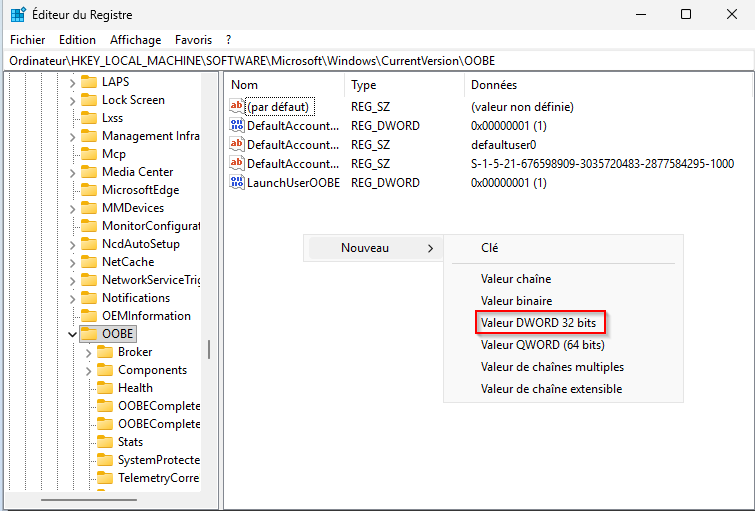The width and height of the screenshot is (755, 511).
Task: Click the tree pane vertical scrollbar
Action: click(x=209, y=350)
